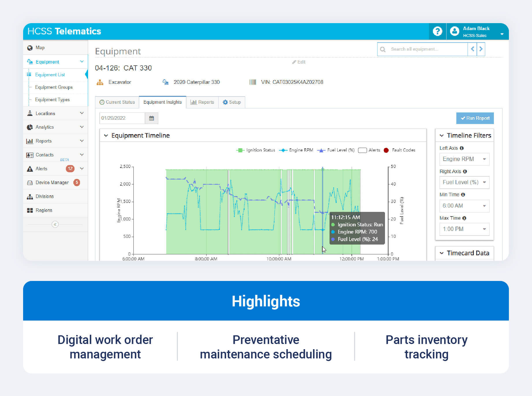Select the Equipment Insights tab
Viewport: 532px width, 396px height.
163,102
